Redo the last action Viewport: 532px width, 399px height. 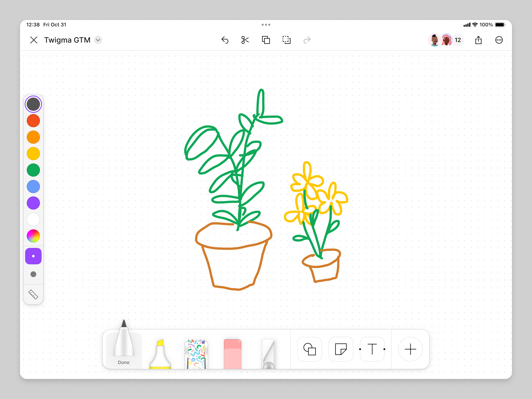point(307,40)
